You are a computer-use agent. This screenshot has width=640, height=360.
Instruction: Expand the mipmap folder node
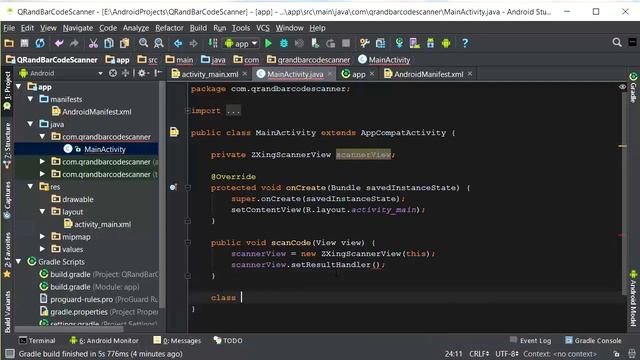42,236
